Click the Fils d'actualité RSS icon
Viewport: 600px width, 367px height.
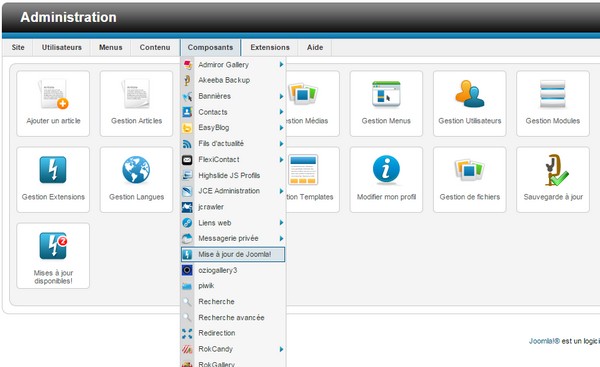coord(187,144)
